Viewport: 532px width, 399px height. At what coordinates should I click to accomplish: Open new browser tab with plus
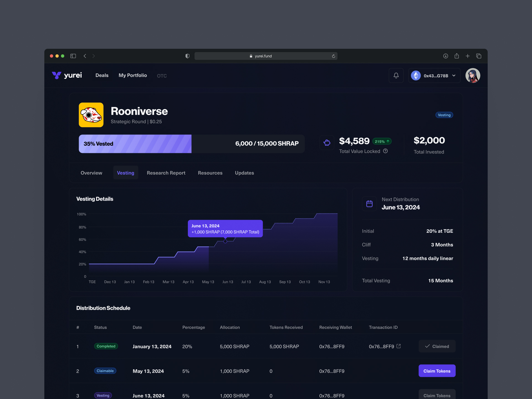(x=467, y=56)
